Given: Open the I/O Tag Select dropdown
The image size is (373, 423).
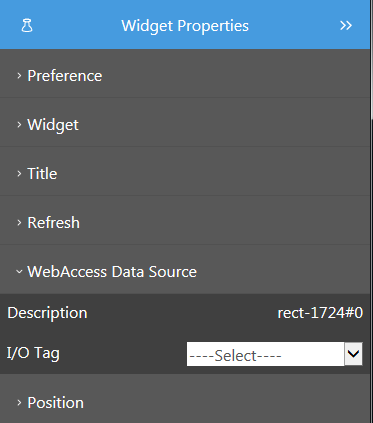Looking at the screenshot, I should (x=274, y=354).
